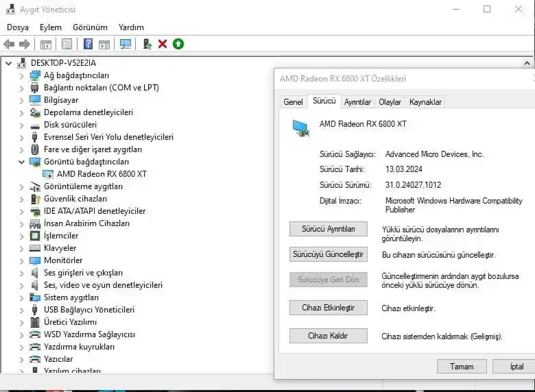Click the red X uninstall device icon
The height and width of the screenshot is (392, 535).
pyautogui.click(x=163, y=44)
